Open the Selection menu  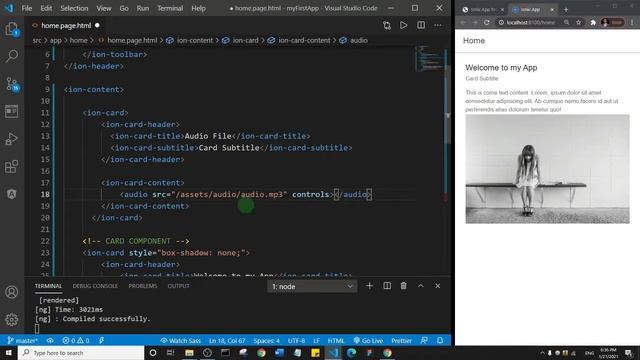(x=74, y=8)
